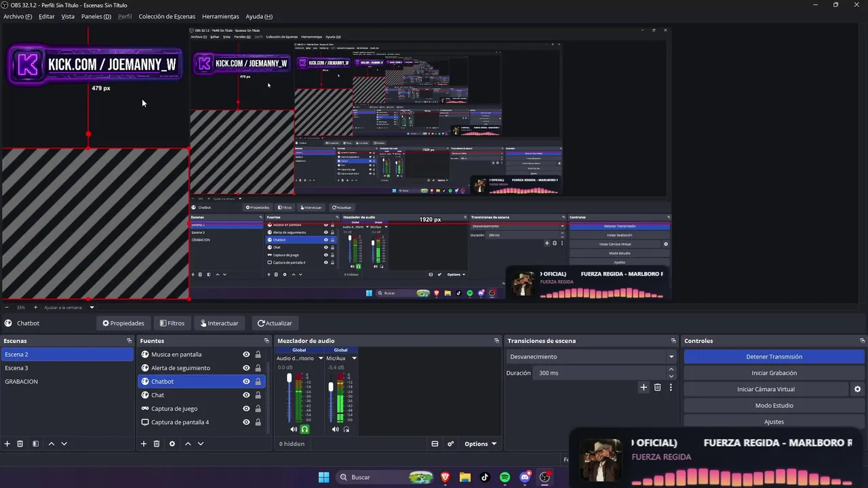Switch mixer layout icon beside Options
This screenshot has width=868, height=488.
point(435,444)
